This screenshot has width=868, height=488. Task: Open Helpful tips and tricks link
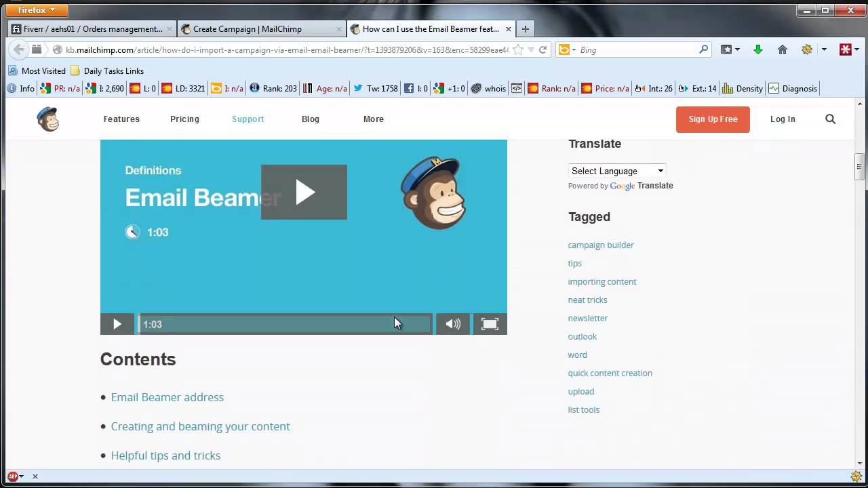coord(166,455)
